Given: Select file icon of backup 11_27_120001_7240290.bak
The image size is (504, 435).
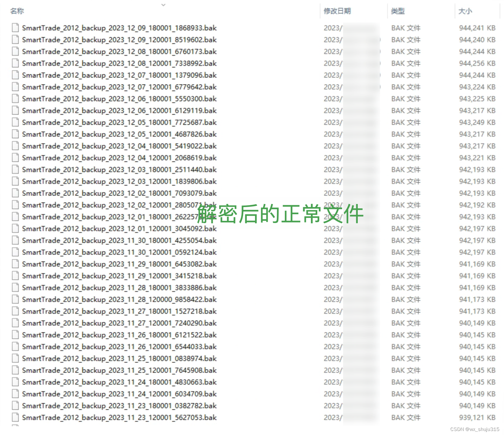Looking at the screenshot, I should tap(15, 323).
